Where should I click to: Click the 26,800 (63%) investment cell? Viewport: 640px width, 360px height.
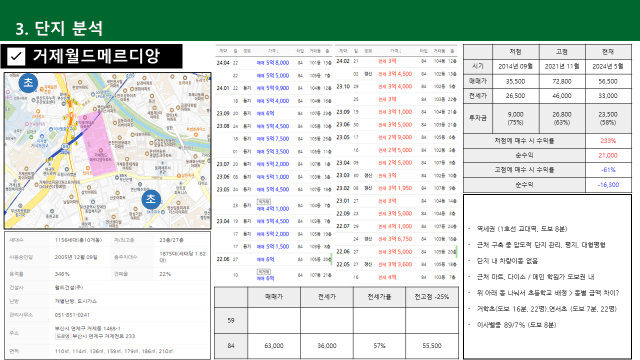(x=562, y=118)
